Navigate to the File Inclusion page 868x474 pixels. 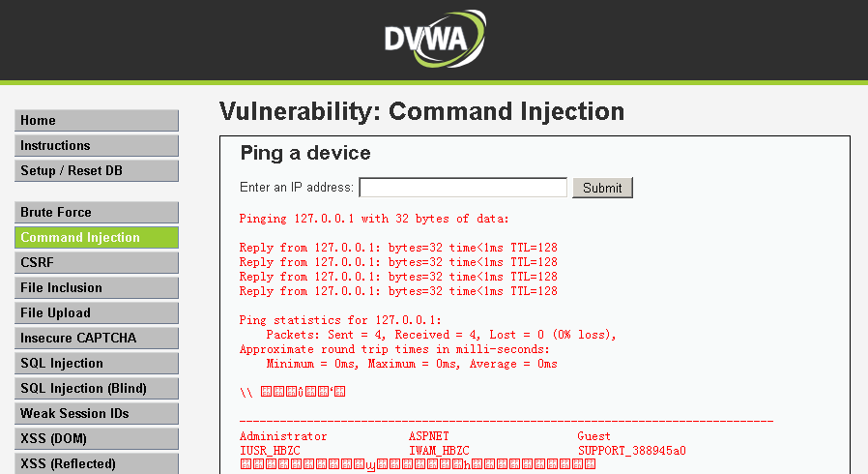(x=97, y=288)
